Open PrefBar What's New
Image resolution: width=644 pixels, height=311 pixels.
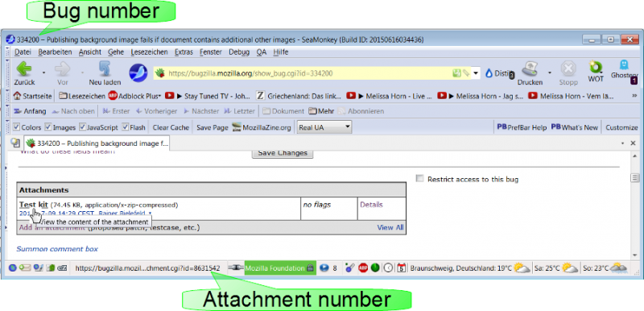pos(574,127)
